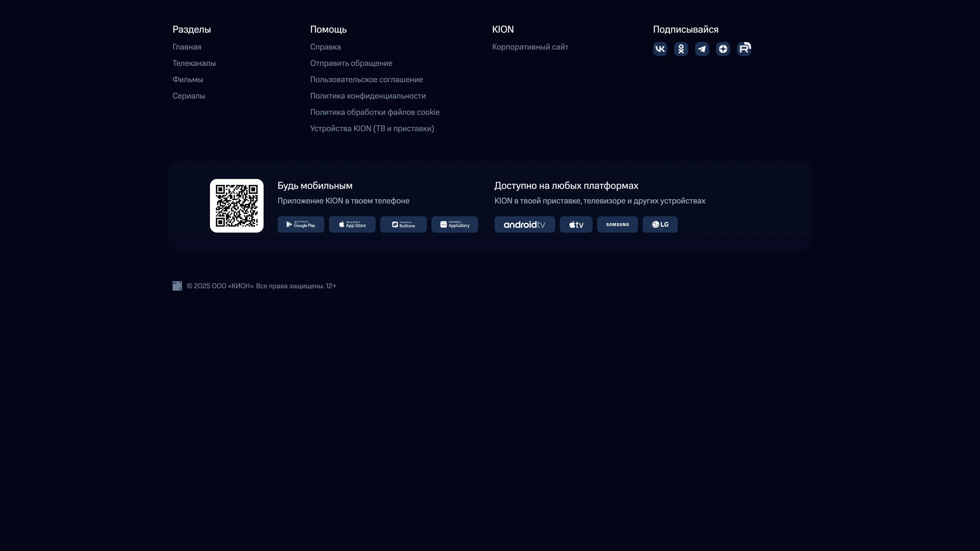Click the MTS logo beside the copyright
The image size is (980, 551).
[x=177, y=286]
